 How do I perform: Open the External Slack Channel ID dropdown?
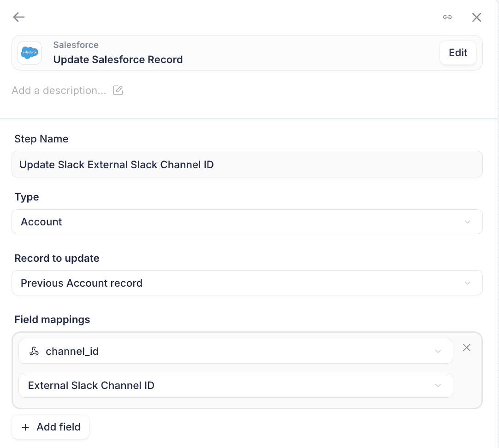point(235,385)
